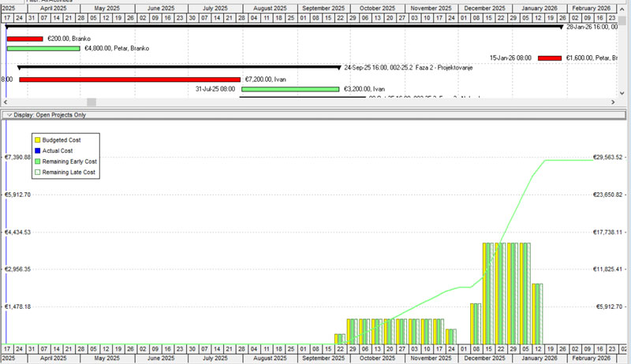Click the blue Actual Cost legend swatch
Viewport: 631px width, 364px height.
pyautogui.click(x=37, y=150)
